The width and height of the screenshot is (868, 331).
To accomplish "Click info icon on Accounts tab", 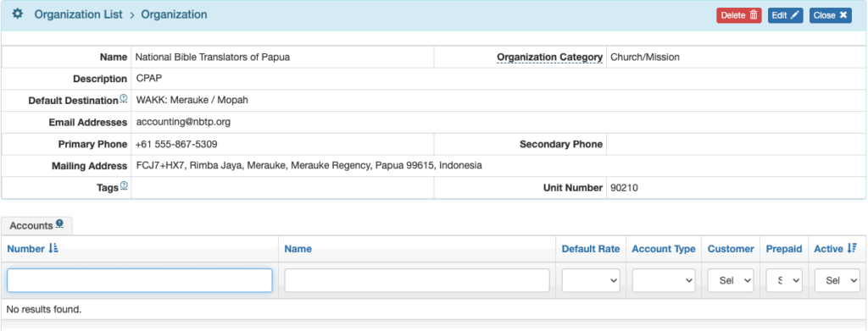I will pos(60,223).
